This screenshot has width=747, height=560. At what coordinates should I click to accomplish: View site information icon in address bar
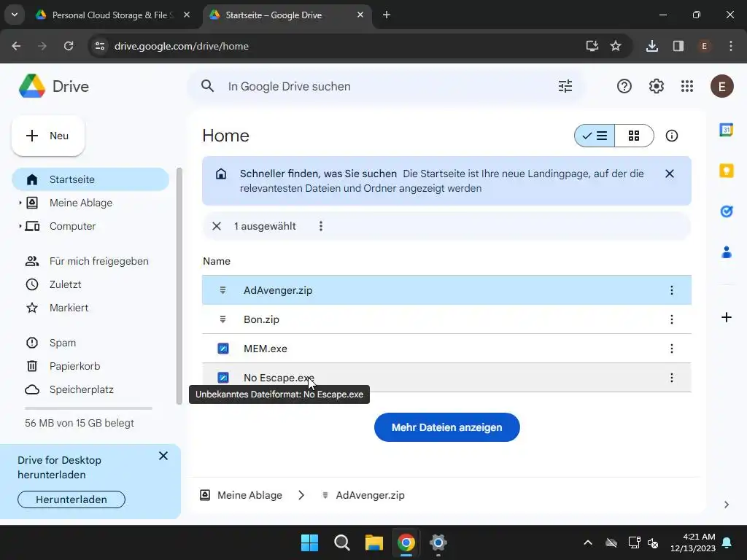[x=100, y=46]
